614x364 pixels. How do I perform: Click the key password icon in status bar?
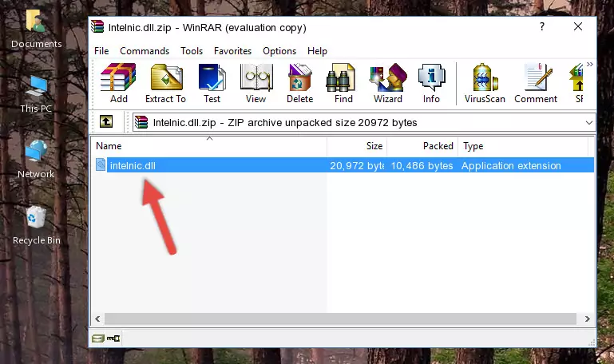113,338
